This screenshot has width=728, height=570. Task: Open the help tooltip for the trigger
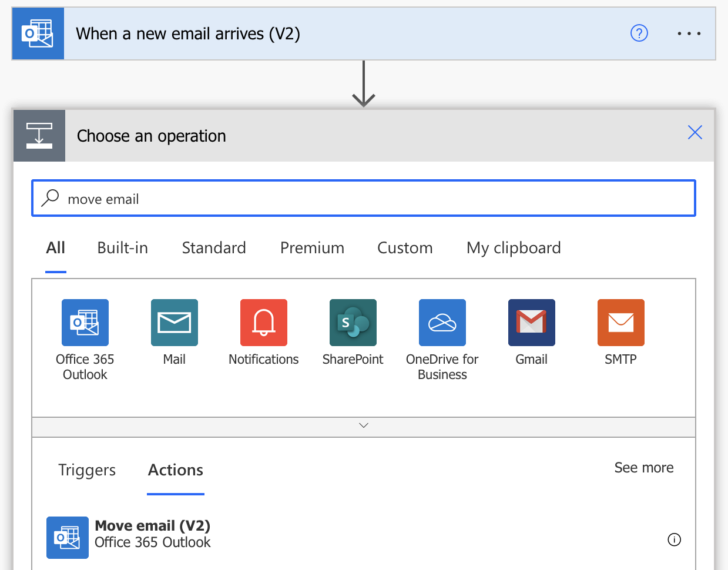click(x=639, y=33)
